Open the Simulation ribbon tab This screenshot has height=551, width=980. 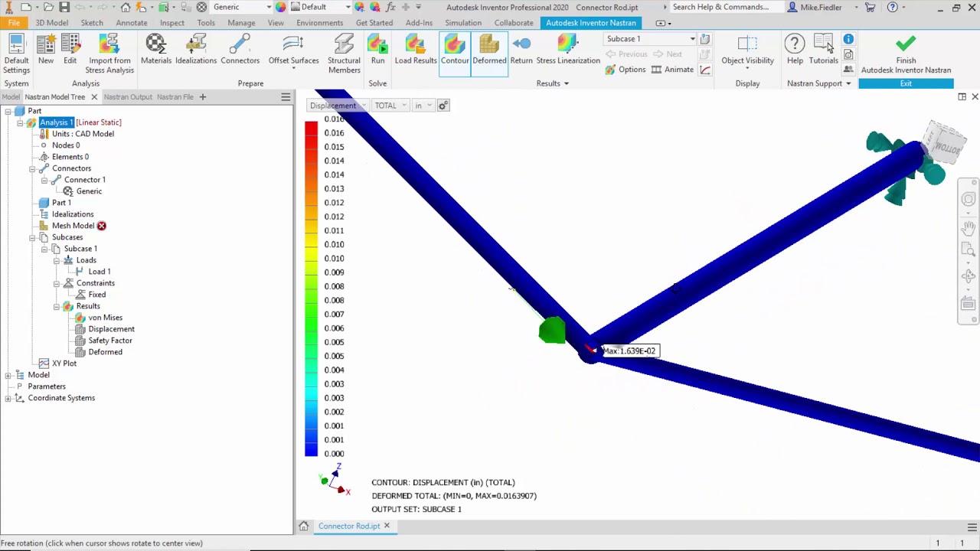click(463, 23)
